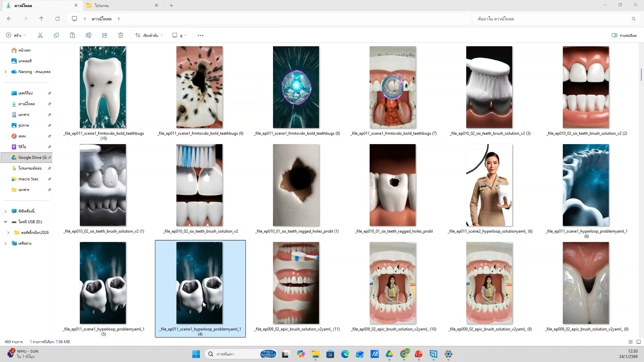Viewport: 644px width, 362px height.
Task: Click the Paste clipboard icon
Action: click(x=72, y=35)
